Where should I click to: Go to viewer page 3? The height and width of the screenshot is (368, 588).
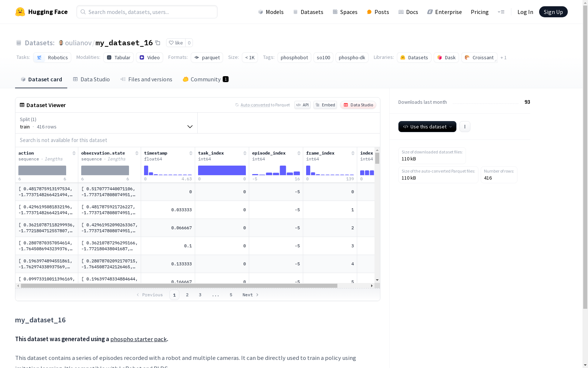click(200, 295)
